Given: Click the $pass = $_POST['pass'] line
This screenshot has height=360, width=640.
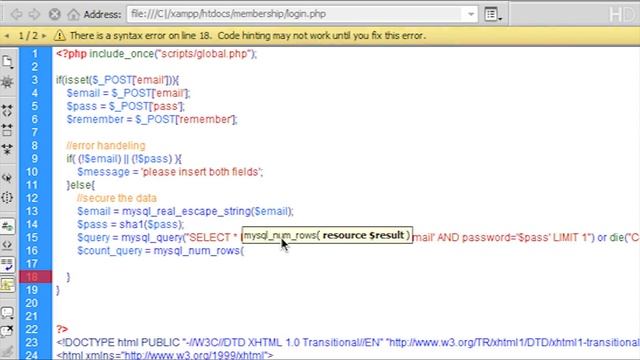Looking at the screenshot, I should [x=126, y=106].
